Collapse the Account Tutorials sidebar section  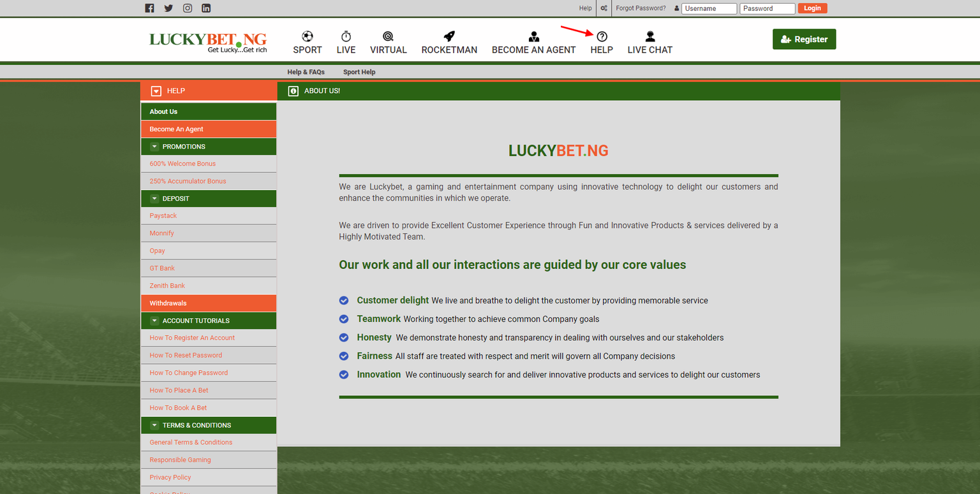click(154, 321)
